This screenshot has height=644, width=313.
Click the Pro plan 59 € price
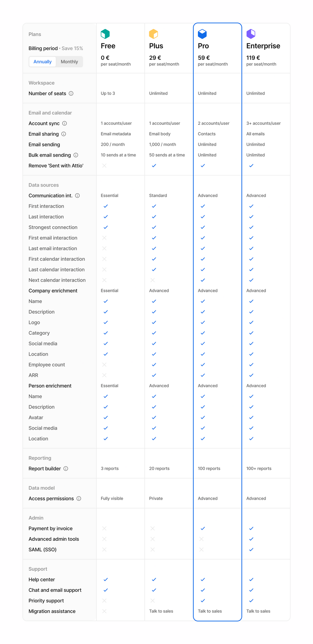point(203,58)
